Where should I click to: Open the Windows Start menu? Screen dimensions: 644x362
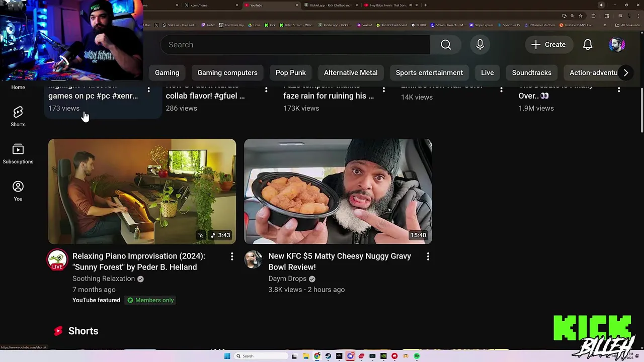click(227, 356)
